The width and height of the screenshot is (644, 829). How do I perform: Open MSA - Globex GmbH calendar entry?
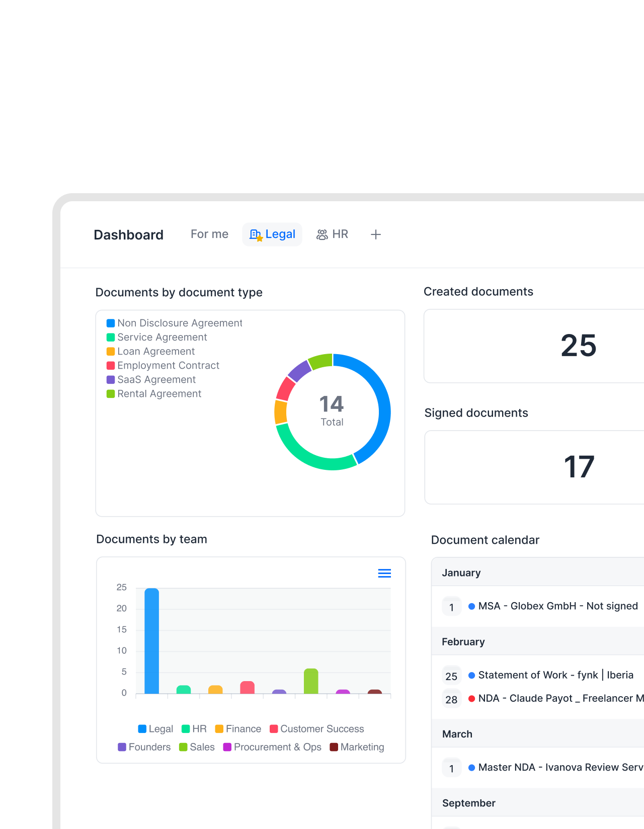558,606
